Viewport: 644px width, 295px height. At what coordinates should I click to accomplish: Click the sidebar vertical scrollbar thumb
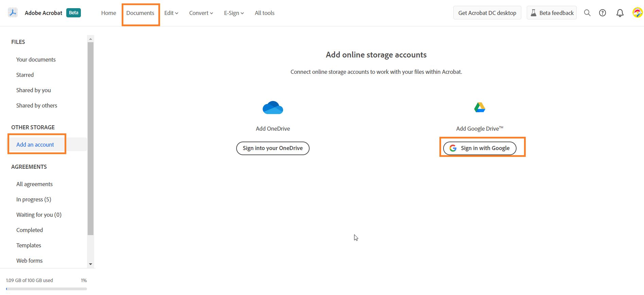pyautogui.click(x=90, y=139)
